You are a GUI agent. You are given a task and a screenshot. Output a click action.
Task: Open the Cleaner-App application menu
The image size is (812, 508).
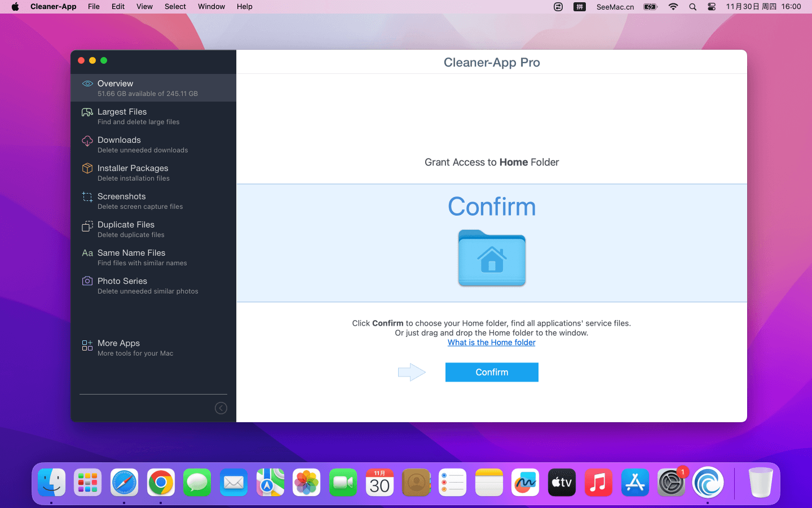53,7
